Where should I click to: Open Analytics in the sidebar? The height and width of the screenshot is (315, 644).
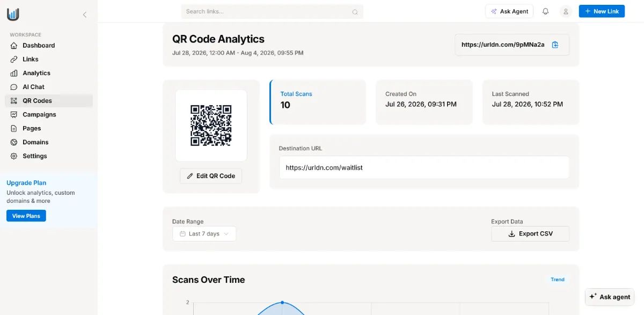click(48, 73)
